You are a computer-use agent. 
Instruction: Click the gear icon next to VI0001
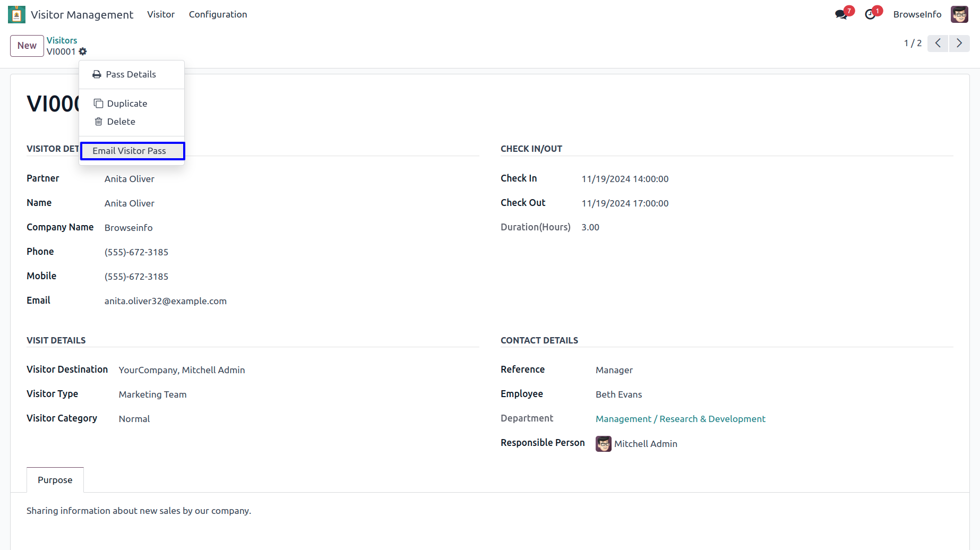tap(83, 51)
